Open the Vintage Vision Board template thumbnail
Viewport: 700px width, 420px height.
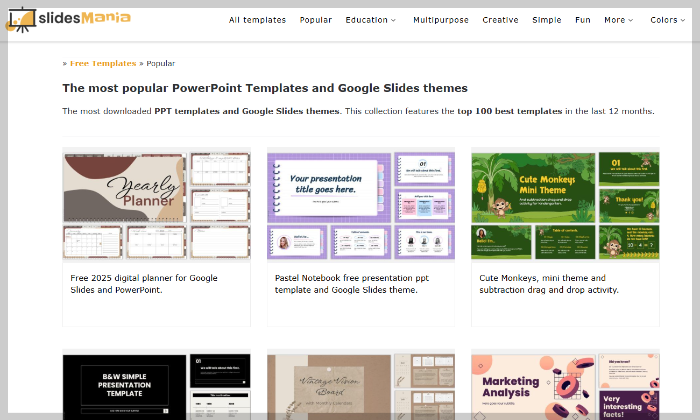[361, 387]
